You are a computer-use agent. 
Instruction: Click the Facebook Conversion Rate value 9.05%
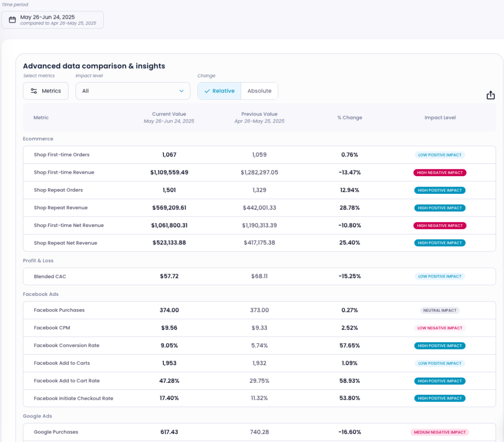point(169,346)
